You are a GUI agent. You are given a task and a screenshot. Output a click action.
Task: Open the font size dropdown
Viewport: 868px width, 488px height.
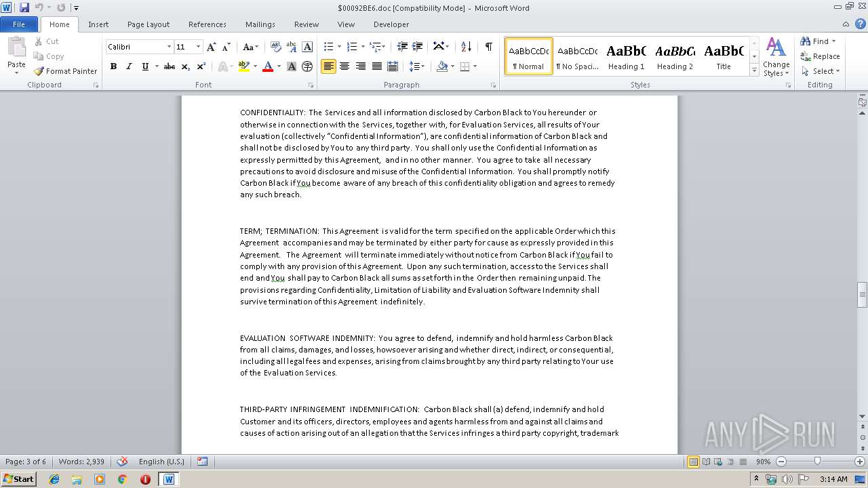tap(198, 47)
